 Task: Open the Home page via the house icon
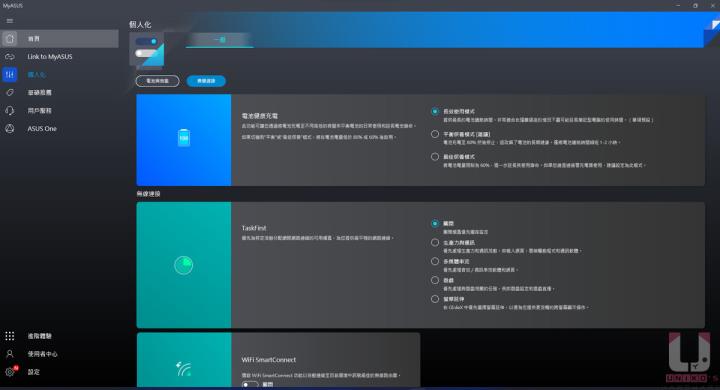(x=10, y=39)
